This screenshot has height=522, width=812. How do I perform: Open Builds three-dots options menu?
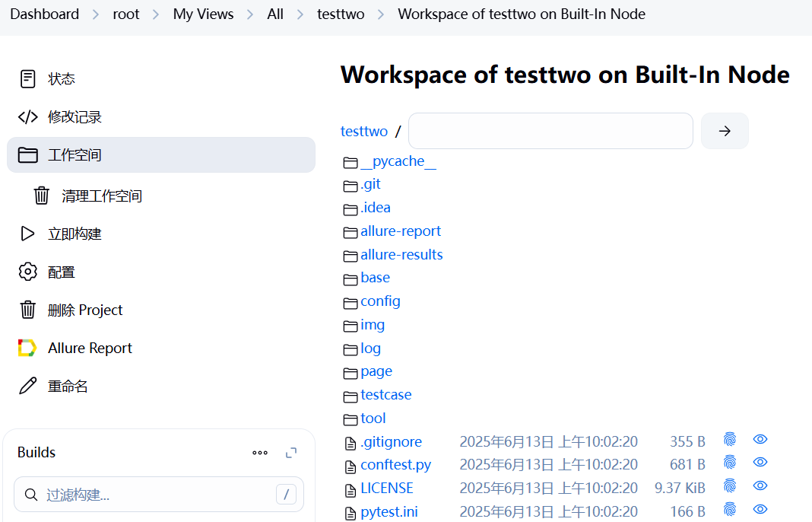260,453
